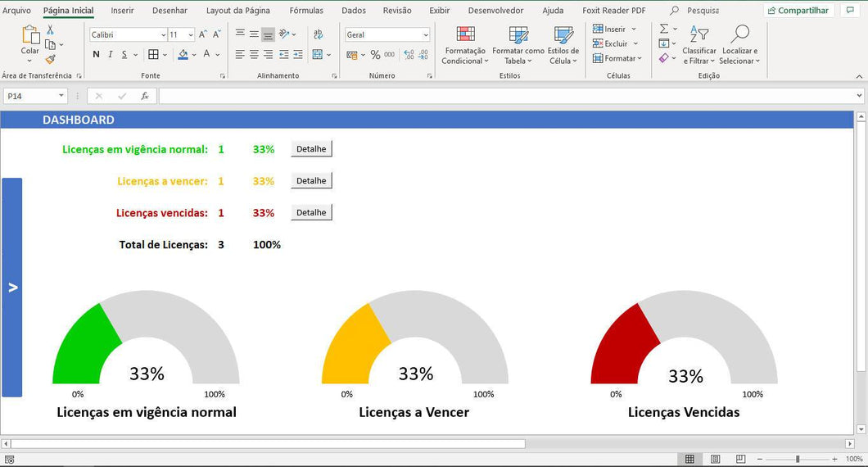Screen dimensions: 868x467
Task: Open the Arquivo menu
Action: 16,11
